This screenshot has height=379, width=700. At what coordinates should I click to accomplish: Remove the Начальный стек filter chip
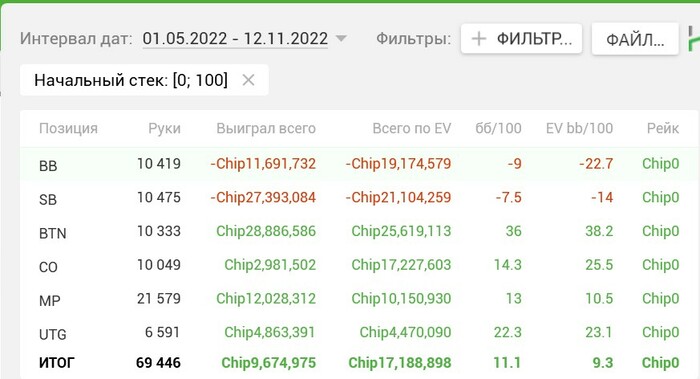(x=248, y=80)
